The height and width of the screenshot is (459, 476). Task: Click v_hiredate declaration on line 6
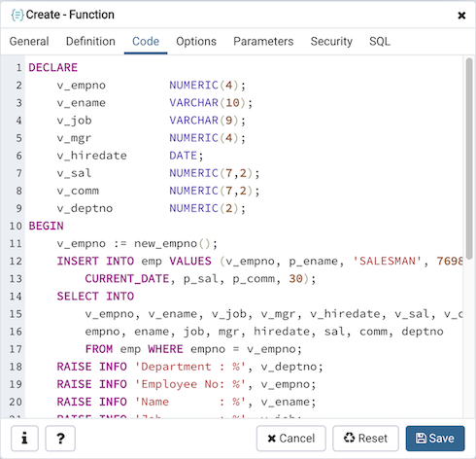click(x=92, y=156)
